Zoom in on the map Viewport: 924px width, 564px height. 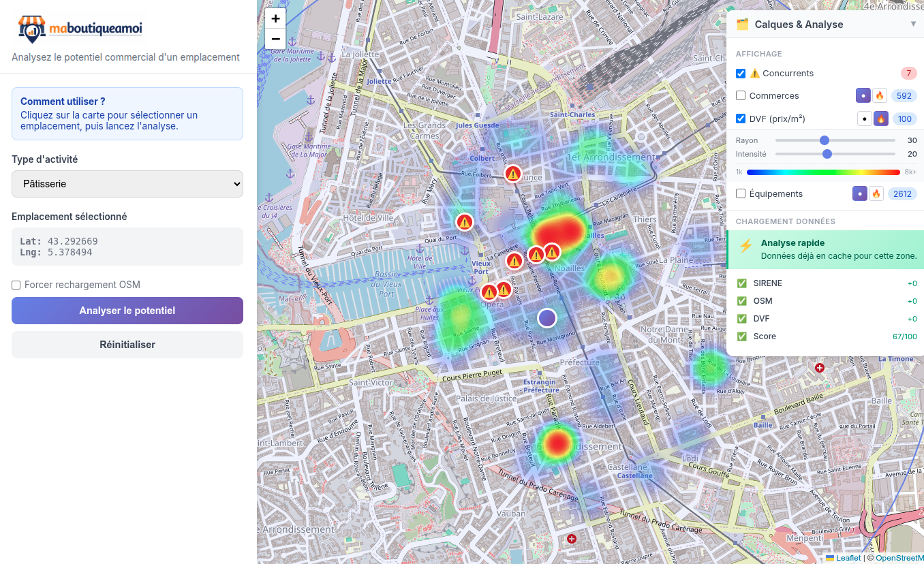coord(275,18)
